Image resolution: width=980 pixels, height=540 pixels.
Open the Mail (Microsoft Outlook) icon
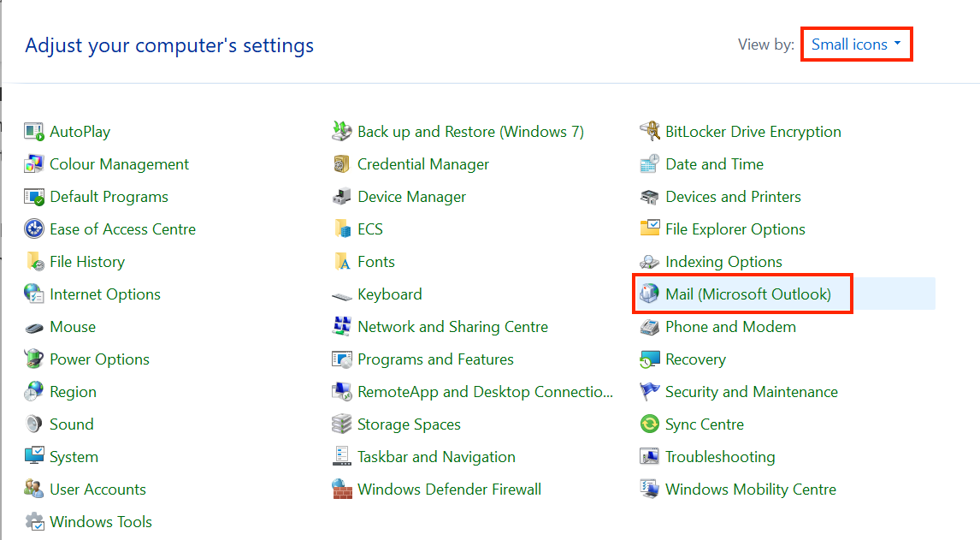coord(742,294)
